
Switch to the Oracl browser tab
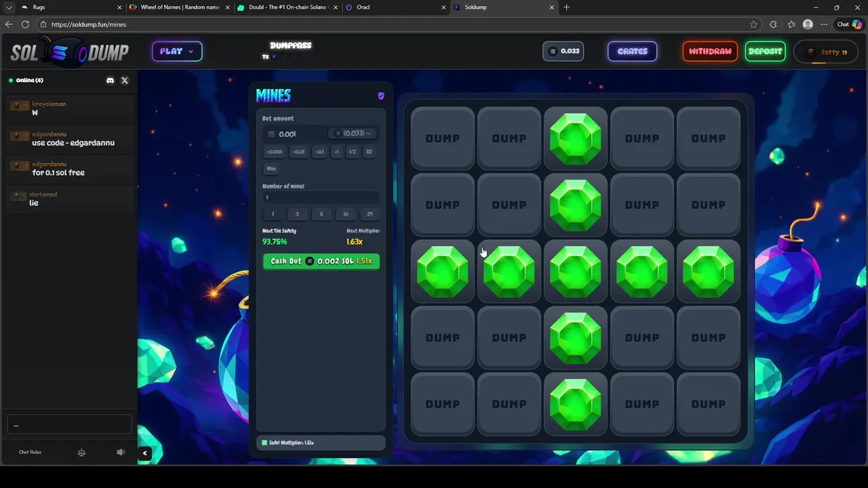click(396, 7)
